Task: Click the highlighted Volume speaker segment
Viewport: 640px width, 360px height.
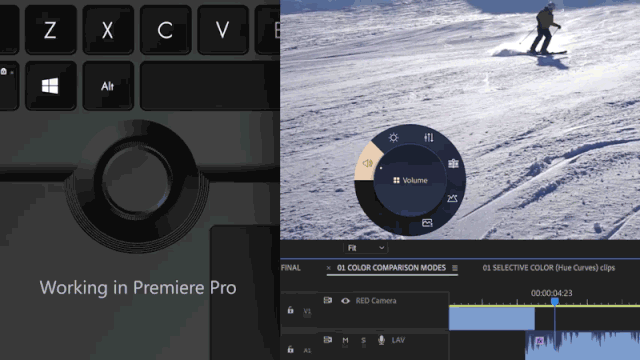Action: (368, 163)
